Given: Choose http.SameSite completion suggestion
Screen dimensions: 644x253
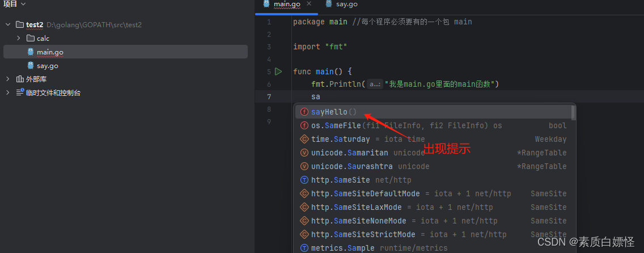Looking at the screenshot, I should click(x=433, y=180).
